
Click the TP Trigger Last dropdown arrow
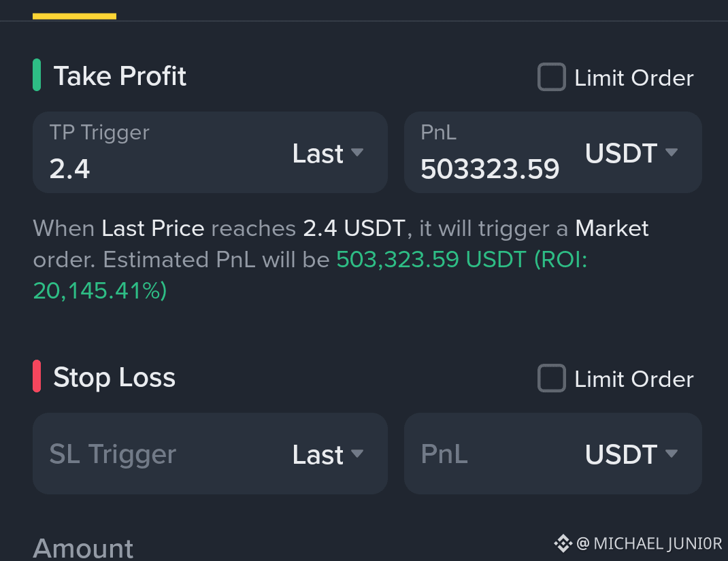[357, 152]
